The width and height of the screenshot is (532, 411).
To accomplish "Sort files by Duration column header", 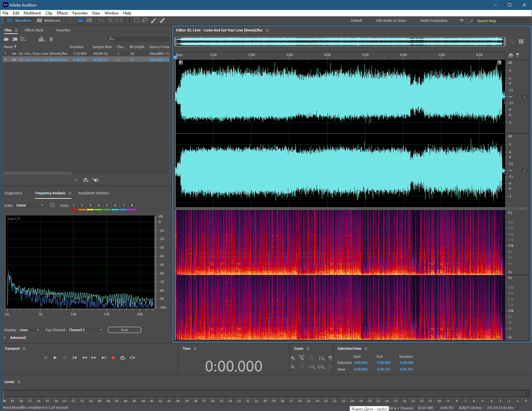I will [x=76, y=47].
